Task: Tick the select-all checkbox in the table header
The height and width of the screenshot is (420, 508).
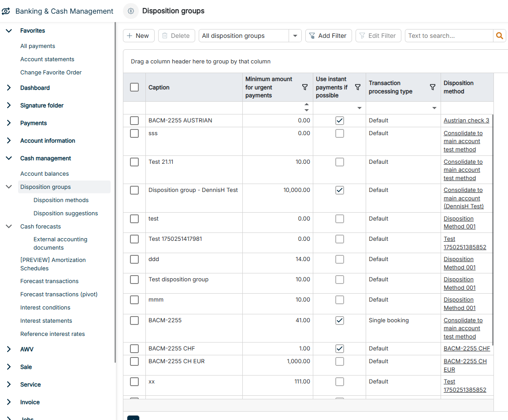Action: [134, 87]
